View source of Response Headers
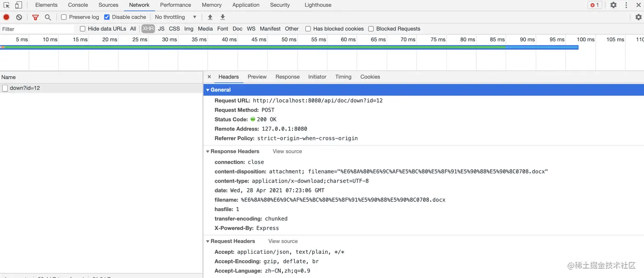The width and height of the screenshot is (644, 278). pyautogui.click(x=287, y=151)
